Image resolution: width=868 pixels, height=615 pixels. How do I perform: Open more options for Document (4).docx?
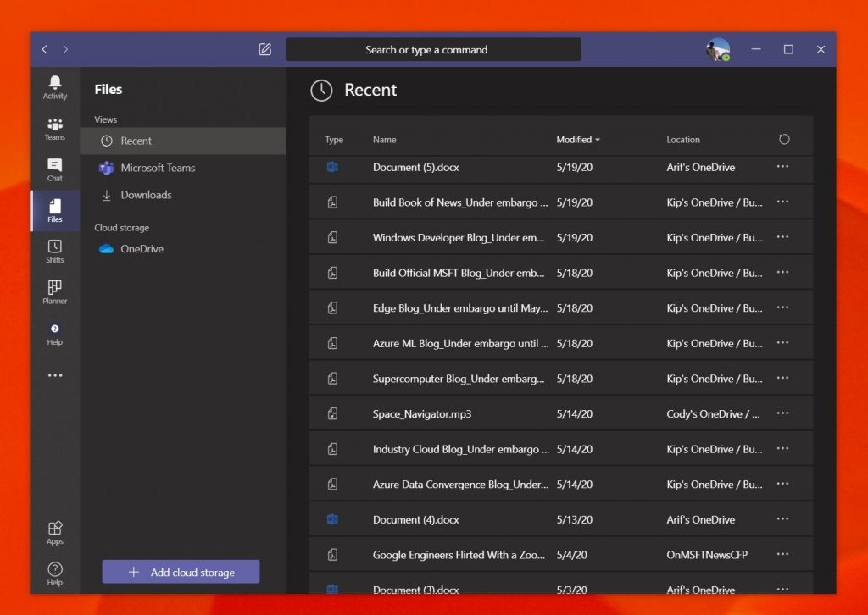782,518
